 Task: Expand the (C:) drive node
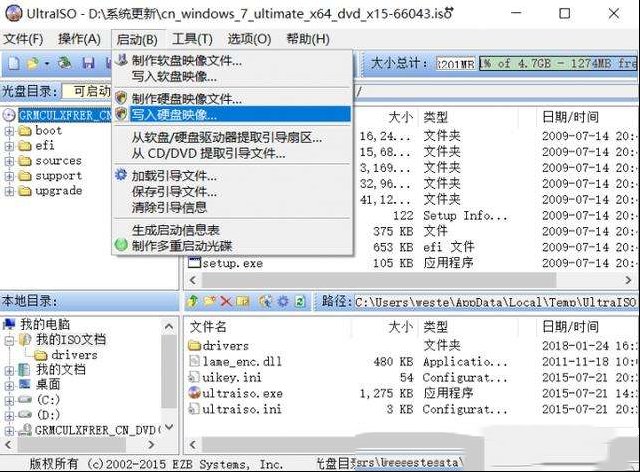click(x=9, y=401)
